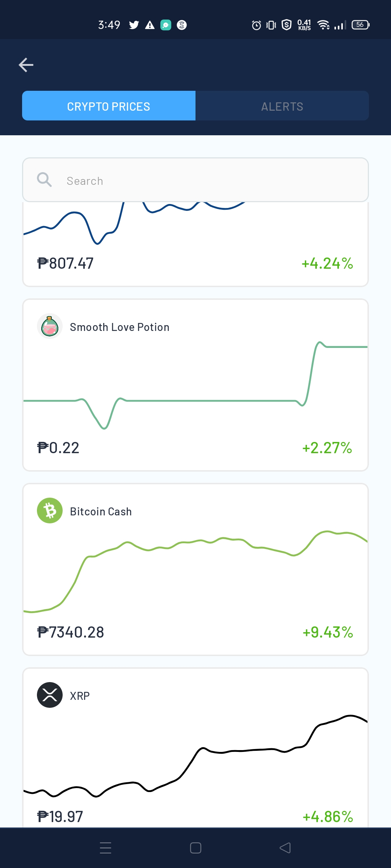391x868 pixels.
Task: Tap the Android recent apps menu icon
Action: point(105,848)
